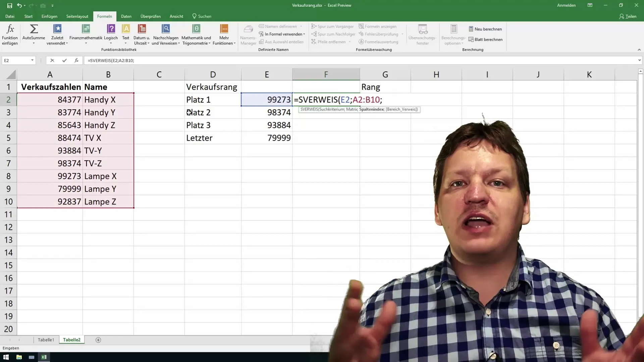Open the Datei menu
This screenshot has height=362, width=644.
(x=10, y=16)
